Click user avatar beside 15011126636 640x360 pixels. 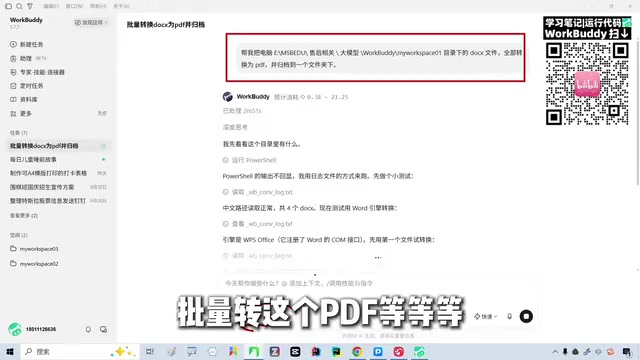tap(15, 329)
